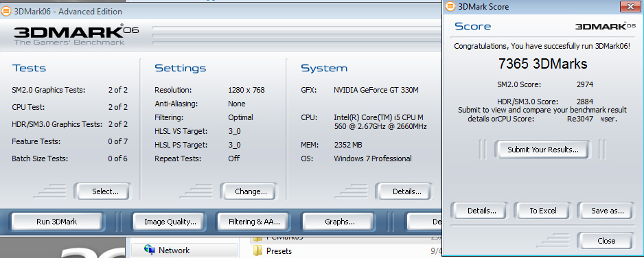Click the 3DMark Score window title icon
The width and height of the screenshot is (644, 258).
click(450, 7)
